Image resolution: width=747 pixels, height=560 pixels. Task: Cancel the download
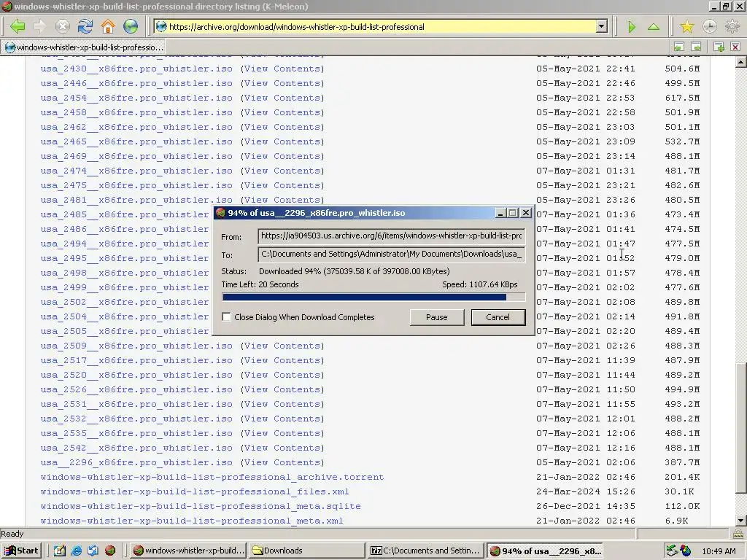coord(498,317)
